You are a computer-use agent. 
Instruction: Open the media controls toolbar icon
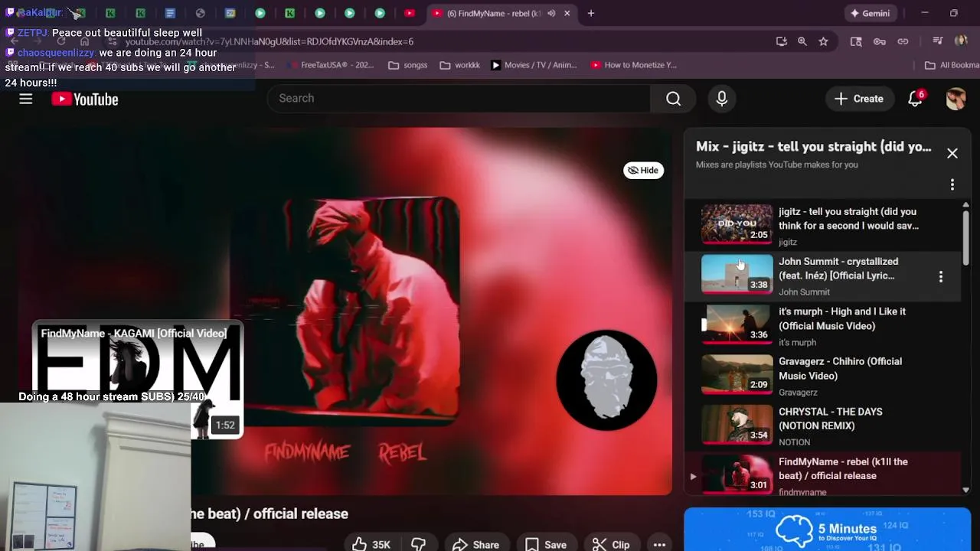point(938,41)
